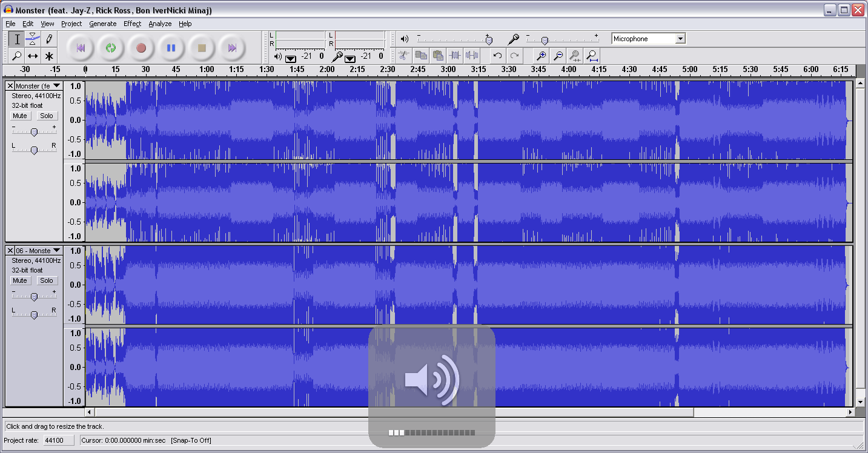
Task: Click the 'Cursor: 0:00.000000 min:sec' status text
Action: coord(123,440)
